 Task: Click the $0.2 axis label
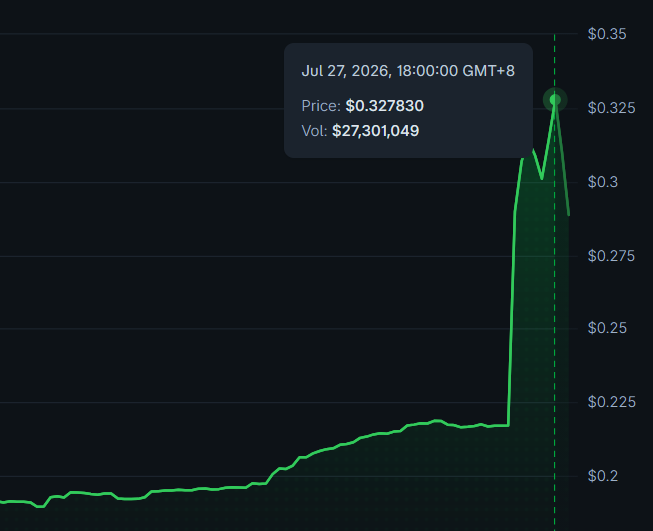coord(603,476)
